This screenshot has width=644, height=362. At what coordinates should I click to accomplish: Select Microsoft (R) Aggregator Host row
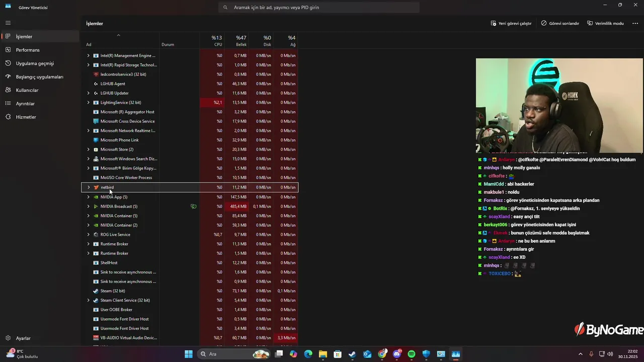click(190, 112)
